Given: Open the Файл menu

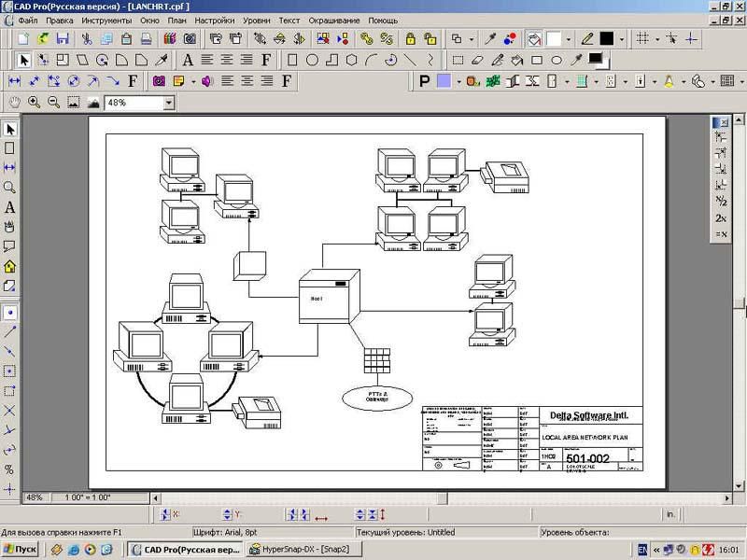Looking at the screenshot, I should (28, 20).
